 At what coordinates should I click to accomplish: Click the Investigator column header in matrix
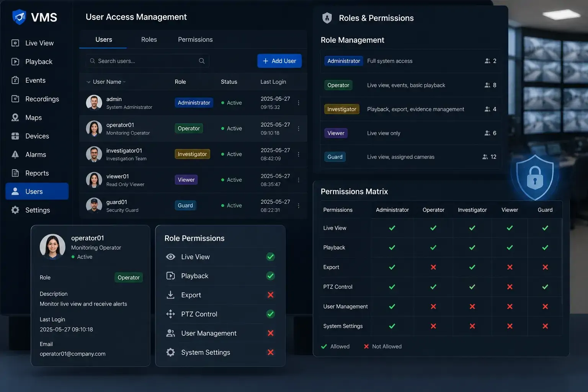pos(472,210)
